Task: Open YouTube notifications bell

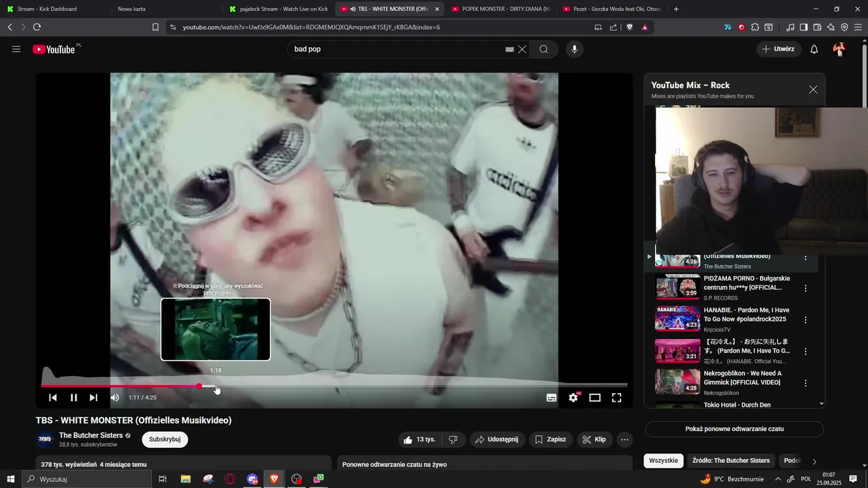Action: [x=814, y=49]
